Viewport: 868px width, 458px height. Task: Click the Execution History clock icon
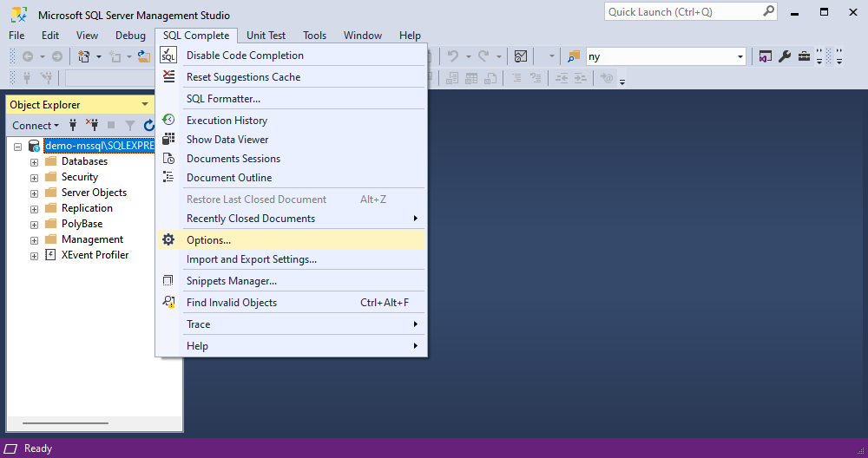[x=168, y=120]
